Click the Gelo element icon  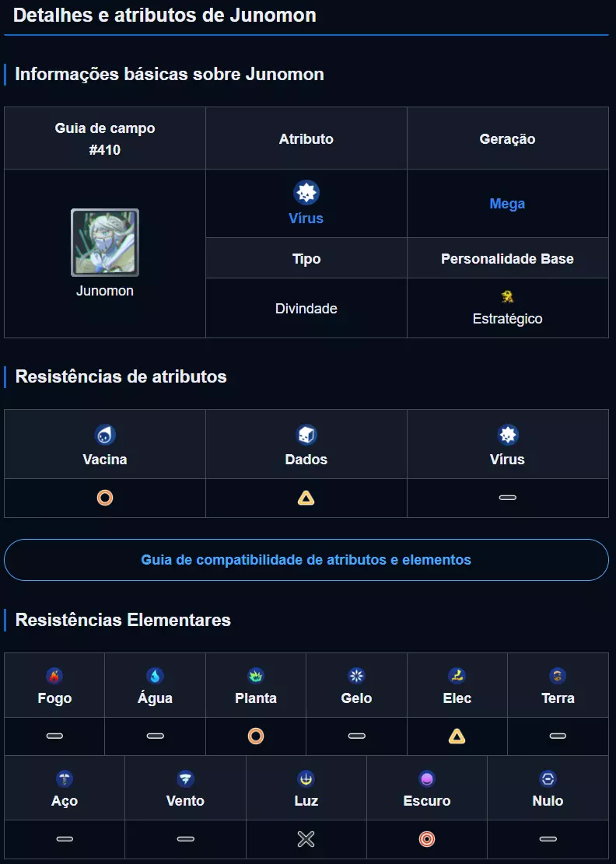[x=356, y=676]
